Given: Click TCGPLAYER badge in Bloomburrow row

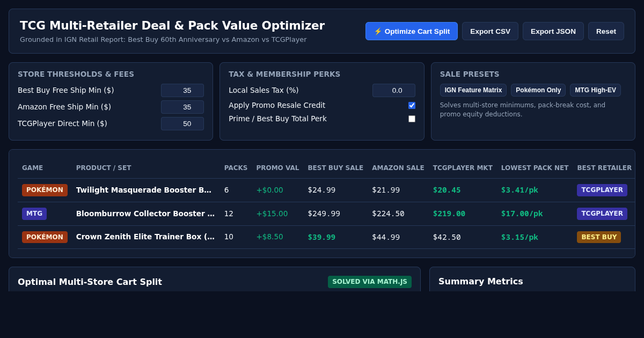Looking at the screenshot, I should click(x=602, y=214).
